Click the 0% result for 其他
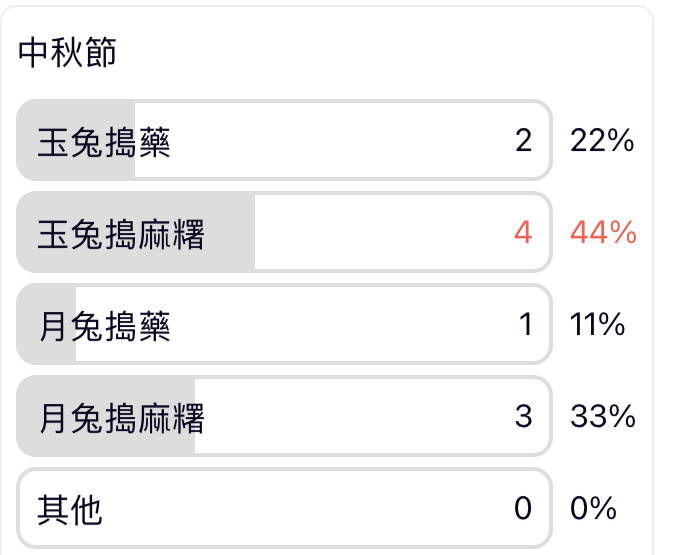The image size is (676, 555). [593, 508]
